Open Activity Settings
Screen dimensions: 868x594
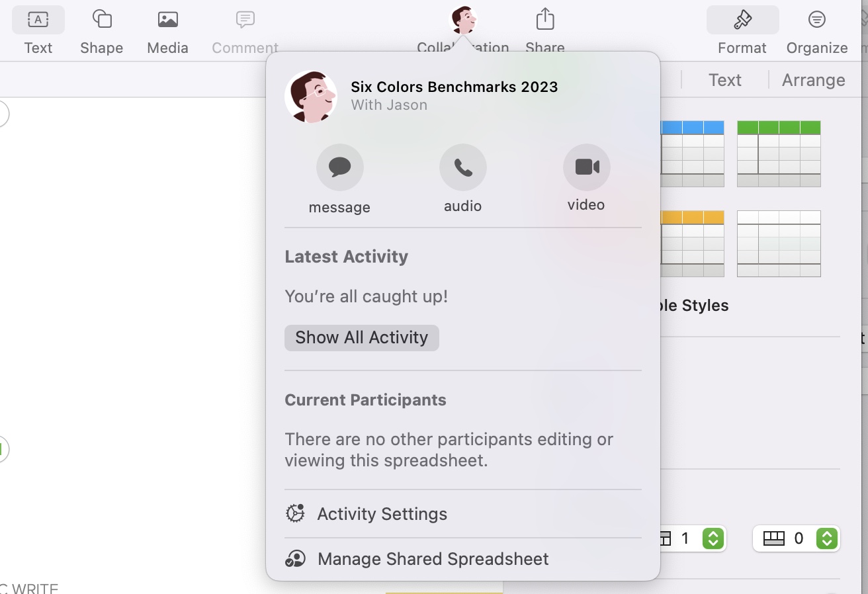(463, 514)
